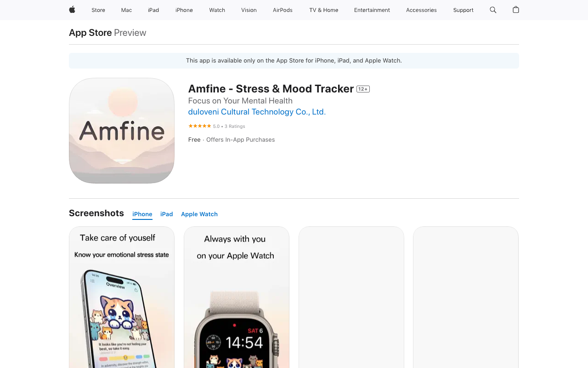Open the Always with you watch screenshot
Image resolution: width=588 pixels, height=368 pixels.
point(237,297)
